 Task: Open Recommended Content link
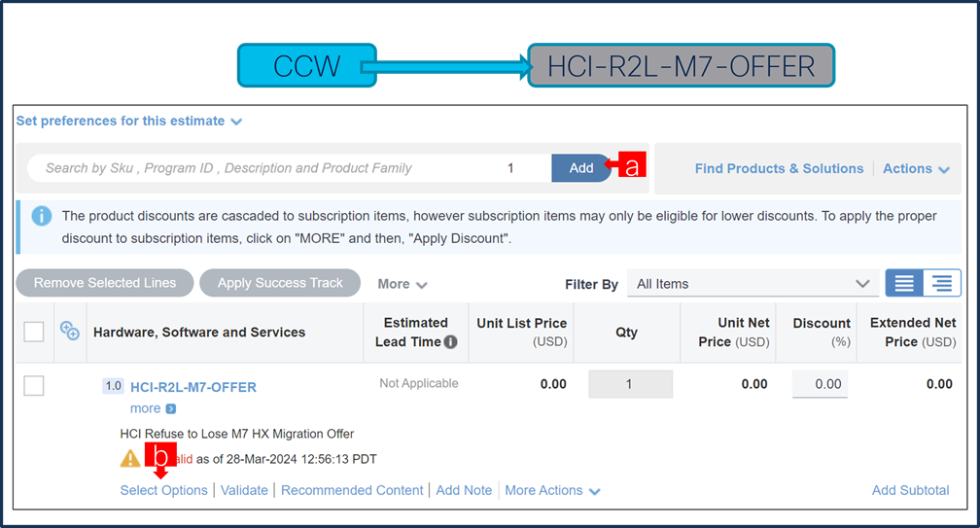352,490
